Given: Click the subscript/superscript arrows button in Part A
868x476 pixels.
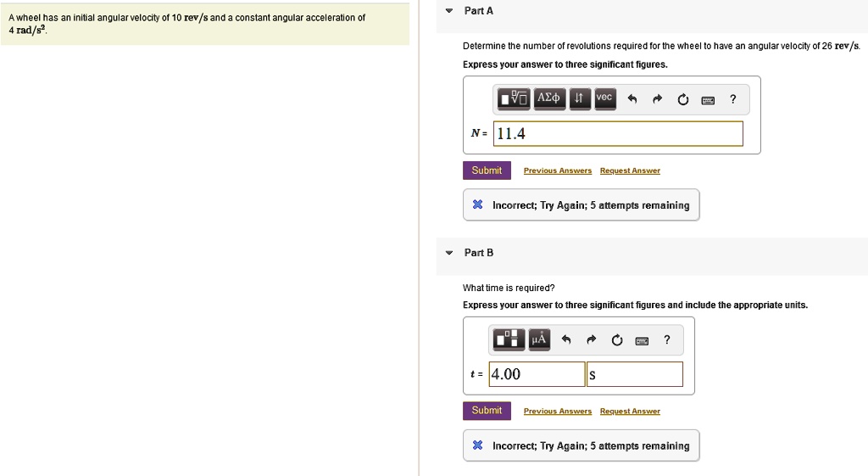Looking at the screenshot, I should pyautogui.click(x=578, y=98).
